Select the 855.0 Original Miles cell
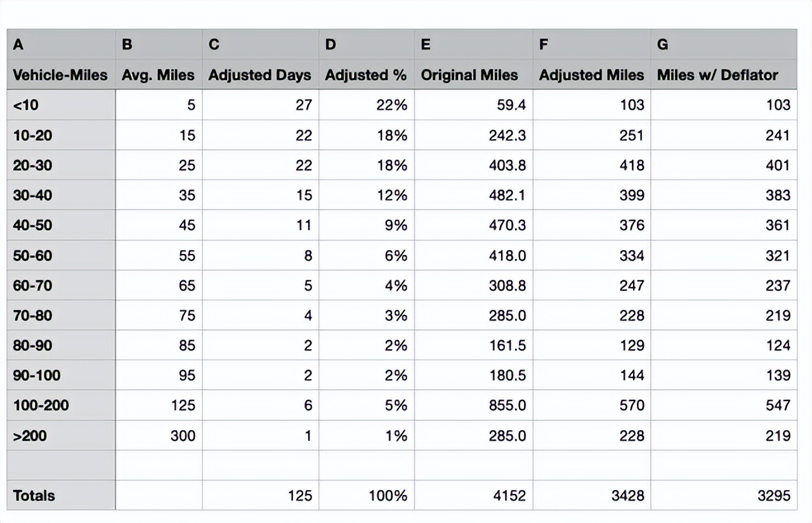Image resolution: width=812 pixels, height=523 pixels. 473,406
